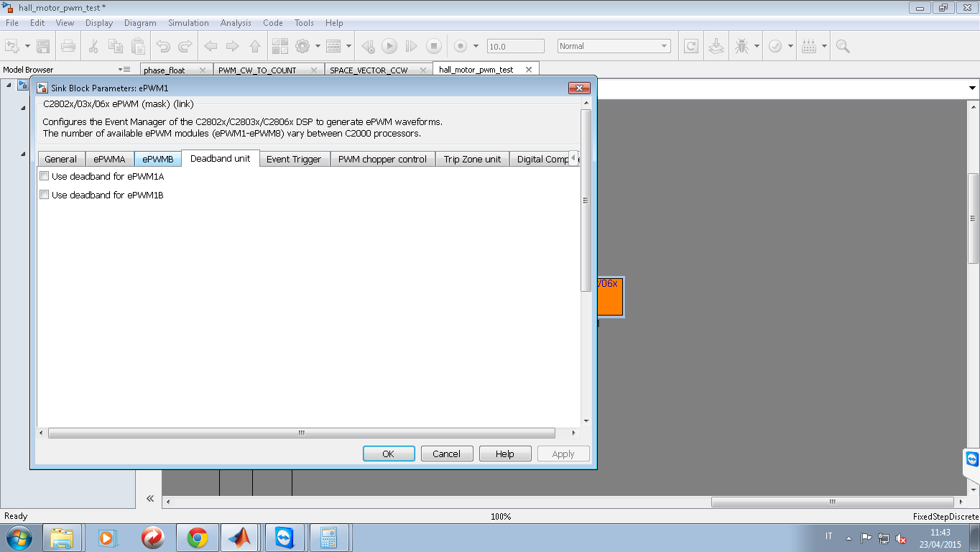Open the File menu
Screen dimensions: 980x552
[11, 23]
